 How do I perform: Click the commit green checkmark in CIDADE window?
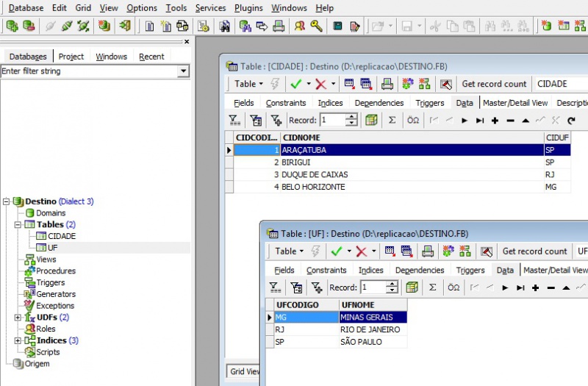click(x=296, y=84)
